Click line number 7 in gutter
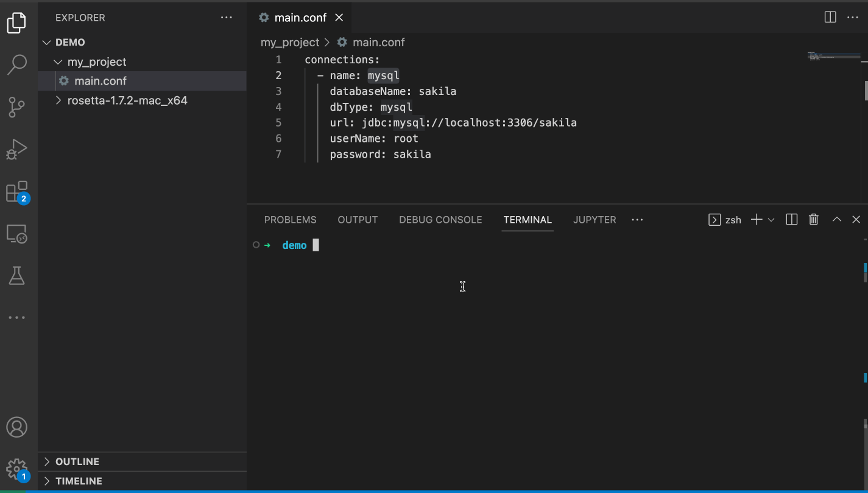 coord(278,155)
